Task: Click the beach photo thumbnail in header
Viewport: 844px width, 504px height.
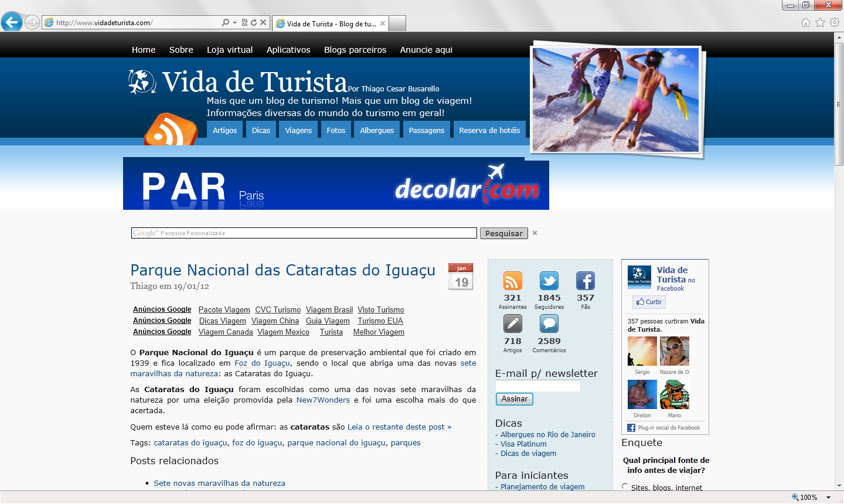Action: pyautogui.click(x=616, y=99)
